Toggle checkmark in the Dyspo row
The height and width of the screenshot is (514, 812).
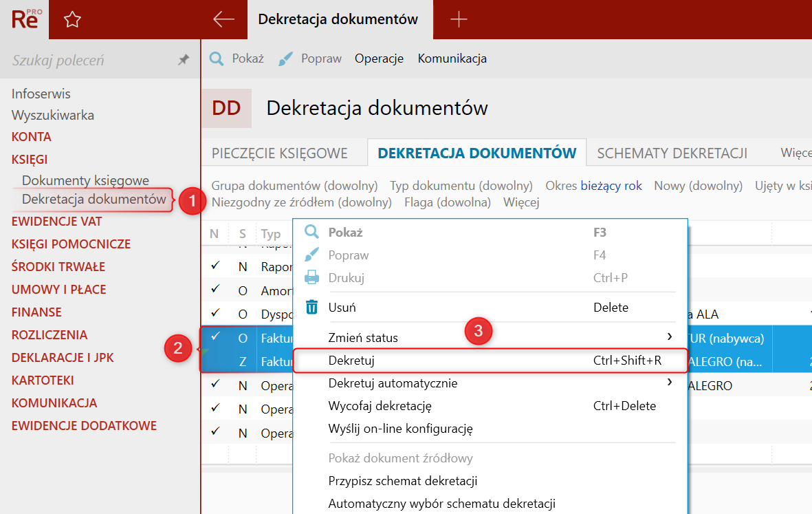pos(215,313)
